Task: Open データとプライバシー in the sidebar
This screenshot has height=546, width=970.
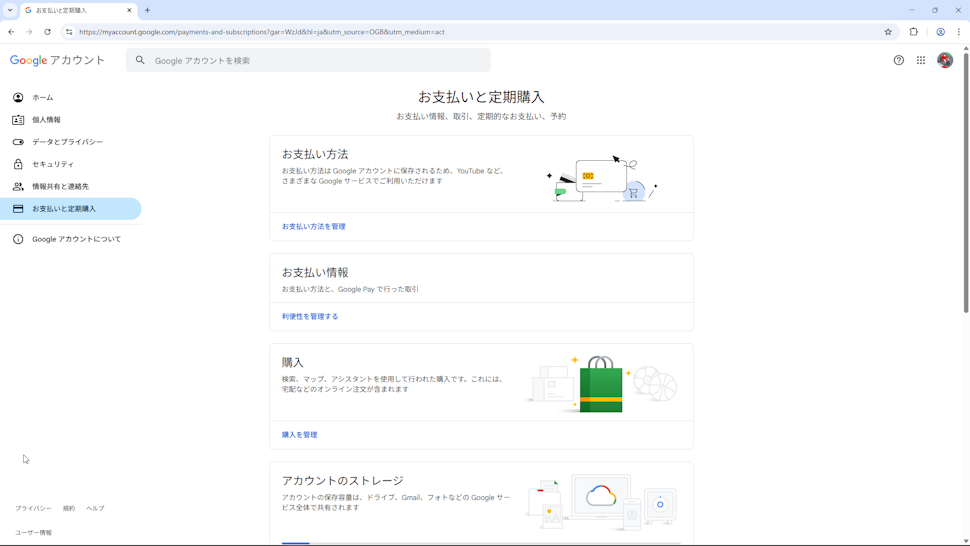Action: pos(71,142)
